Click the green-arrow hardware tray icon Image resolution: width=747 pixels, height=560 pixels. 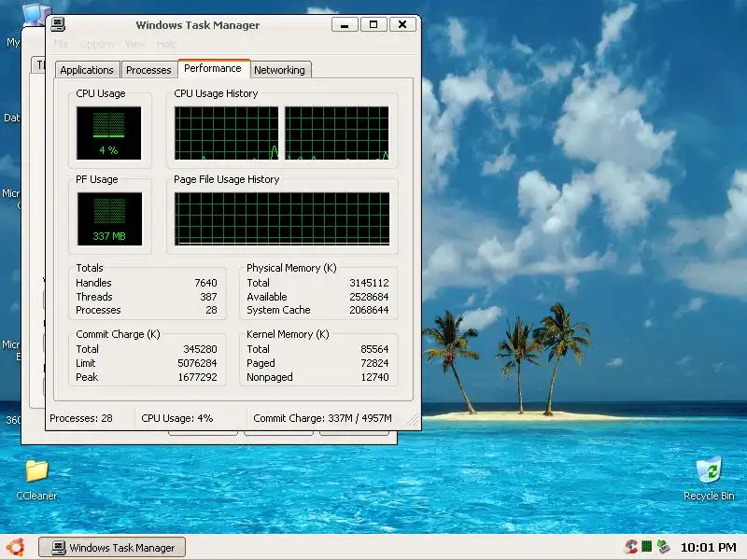[663, 547]
